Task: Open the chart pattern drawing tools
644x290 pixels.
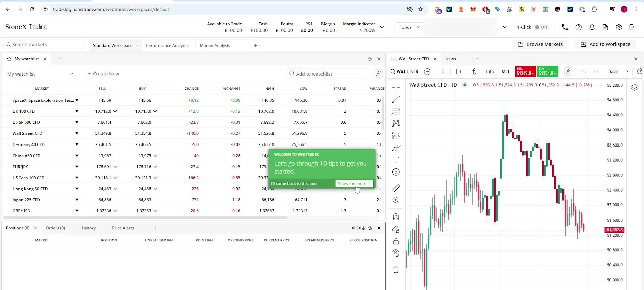Action: (396, 123)
